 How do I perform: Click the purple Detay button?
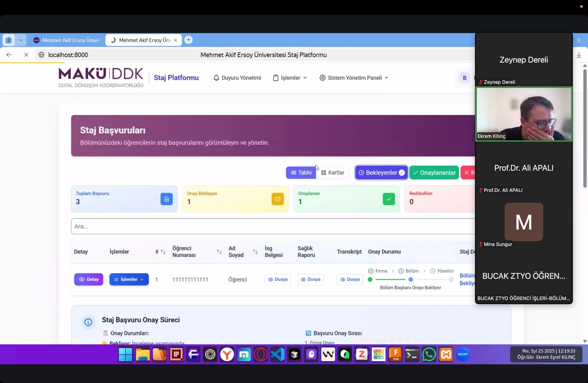[x=89, y=279]
